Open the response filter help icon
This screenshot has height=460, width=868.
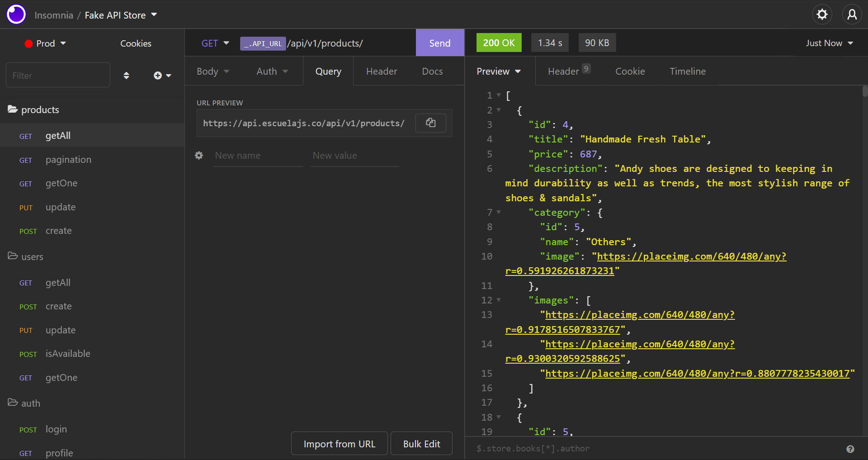point(850,449)
